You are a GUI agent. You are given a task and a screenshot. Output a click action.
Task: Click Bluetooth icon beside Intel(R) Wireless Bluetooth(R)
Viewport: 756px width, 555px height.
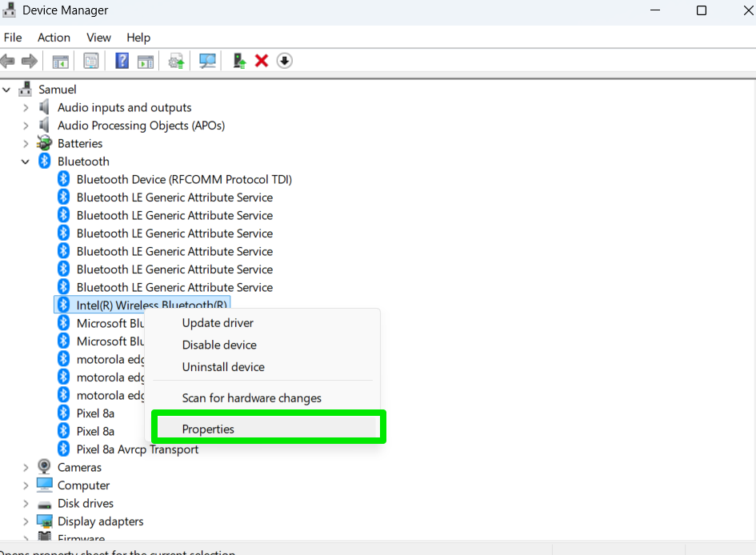[64, 305]
